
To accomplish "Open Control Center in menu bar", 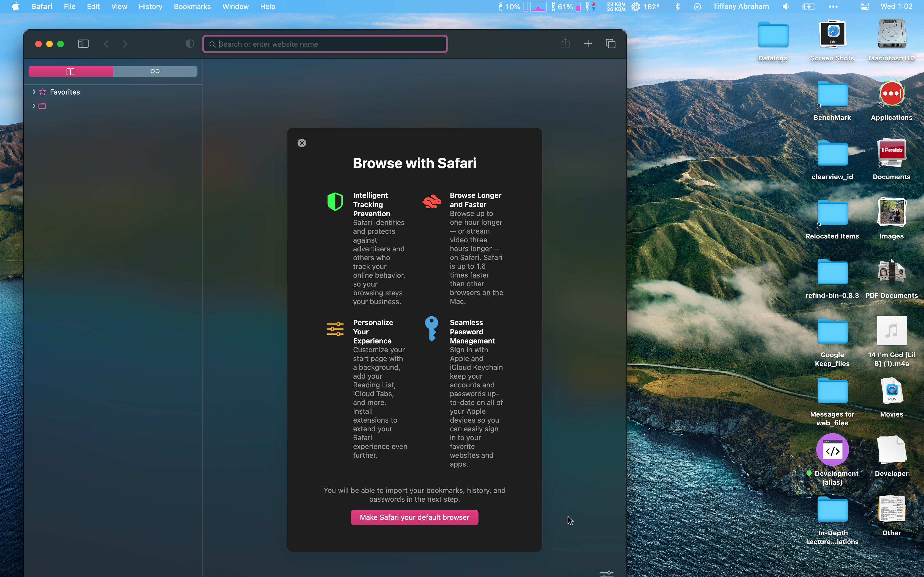I will point(865,7).
